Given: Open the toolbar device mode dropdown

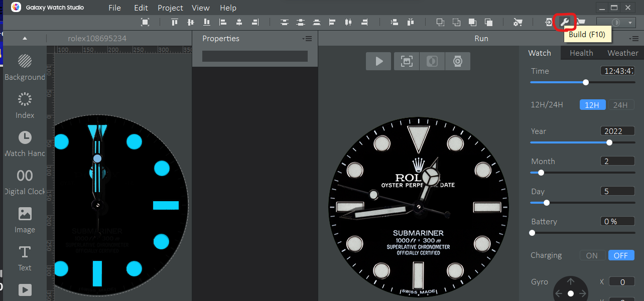Looking at the screenshot, I should click(616, 23).
